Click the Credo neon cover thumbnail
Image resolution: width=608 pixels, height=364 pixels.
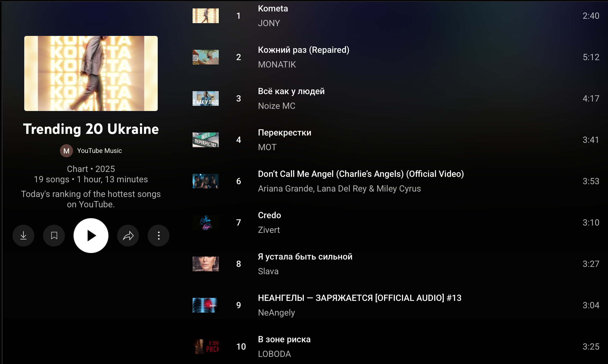click(x=206, y=223)
